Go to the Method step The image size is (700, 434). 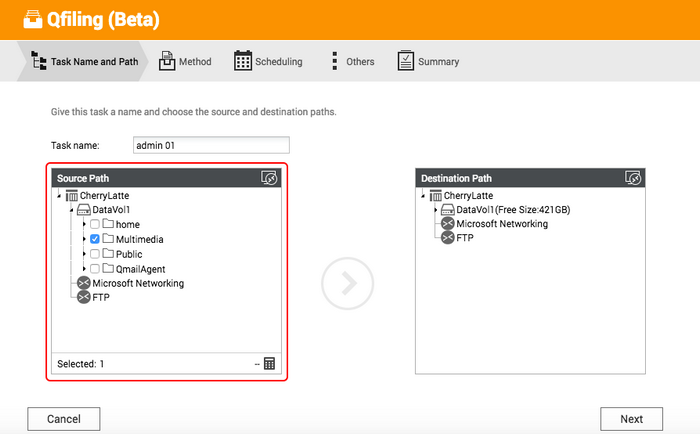coord(185,61)
